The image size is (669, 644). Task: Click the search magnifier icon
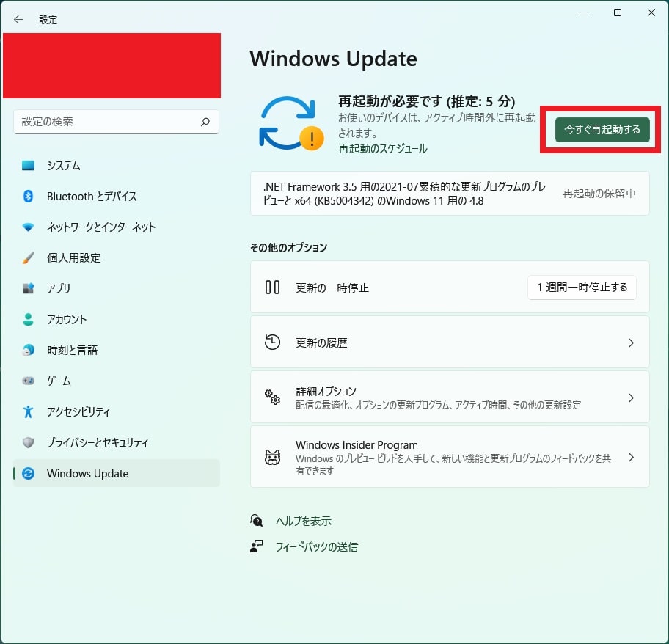coord(205,122)
